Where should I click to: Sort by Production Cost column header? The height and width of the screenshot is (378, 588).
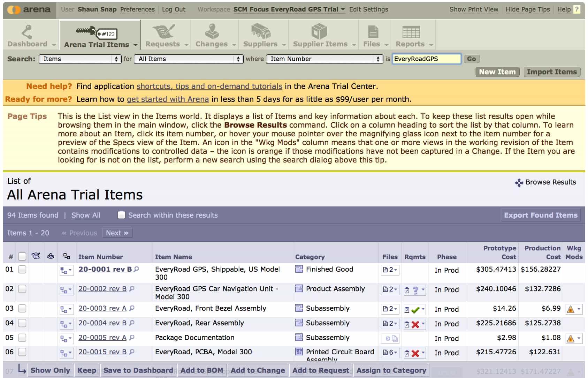coord(542,252)
